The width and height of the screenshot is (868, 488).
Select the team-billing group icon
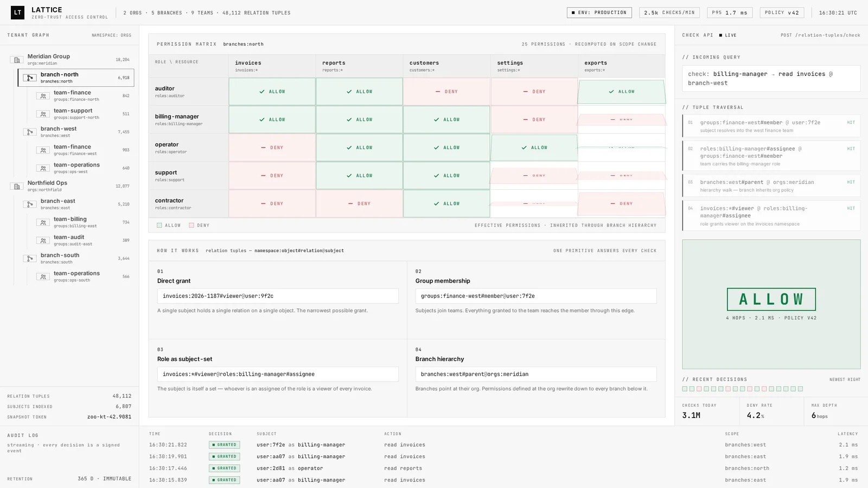(43, 222)
